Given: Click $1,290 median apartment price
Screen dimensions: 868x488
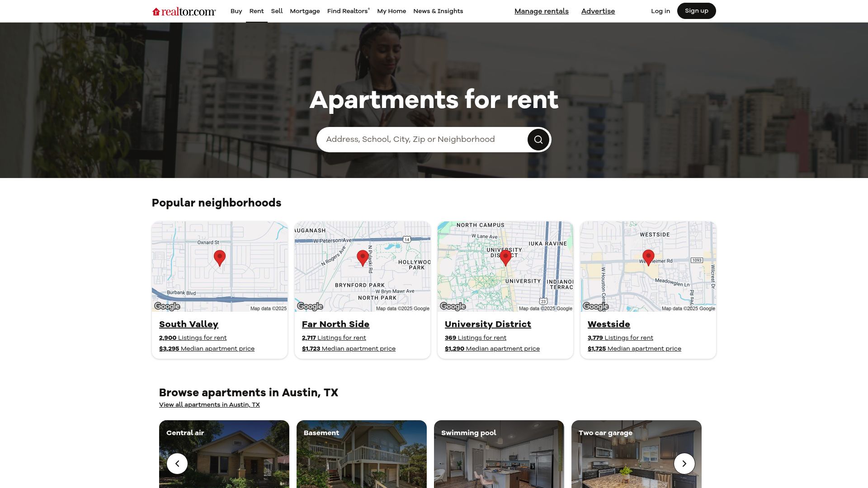Looking at the screenshot, I should (x=492, y=349).
